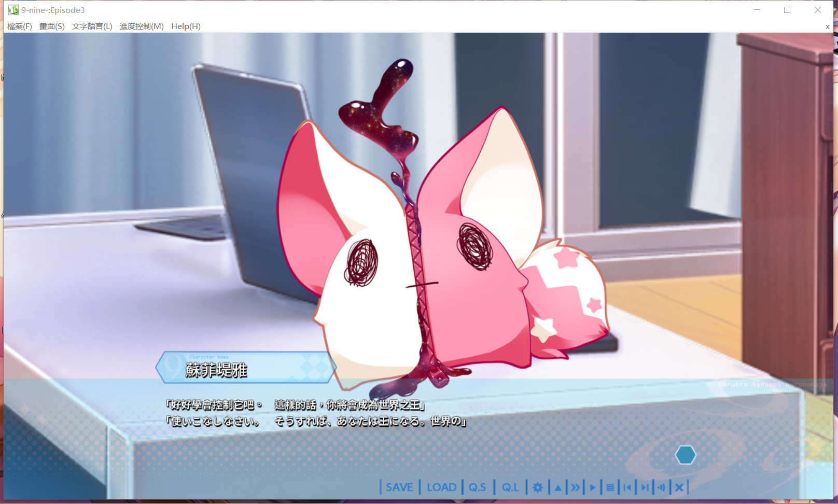This screenshot has height=504, width=838.
Task: Start auto-play with the play triangle
Action: coord(593,487)
